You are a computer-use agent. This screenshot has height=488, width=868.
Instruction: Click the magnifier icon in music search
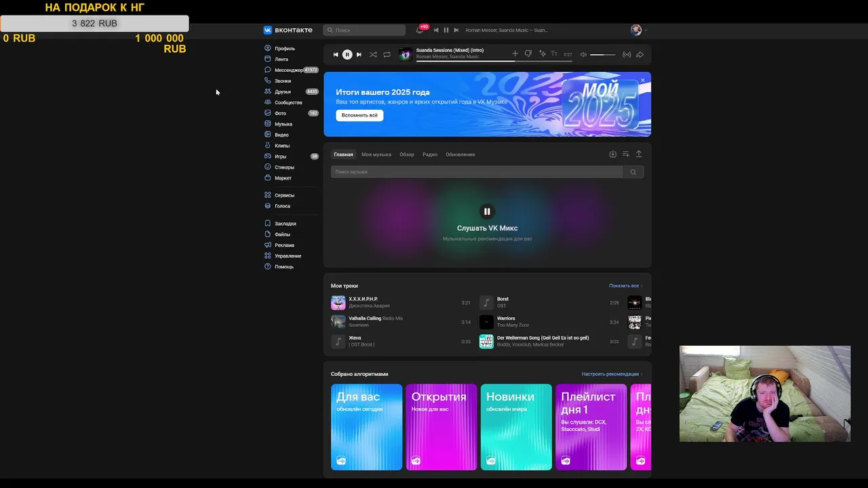tap(633, 172)
